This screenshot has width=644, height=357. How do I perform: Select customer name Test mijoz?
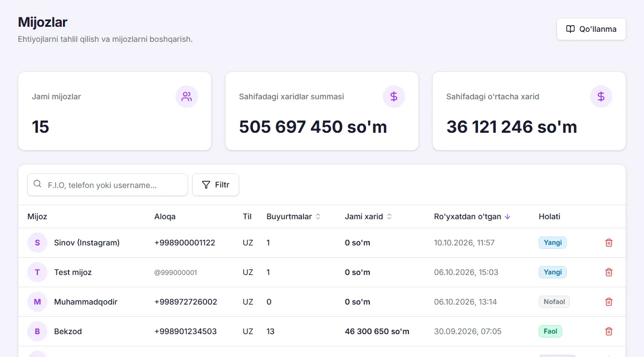tap(72, 272)
